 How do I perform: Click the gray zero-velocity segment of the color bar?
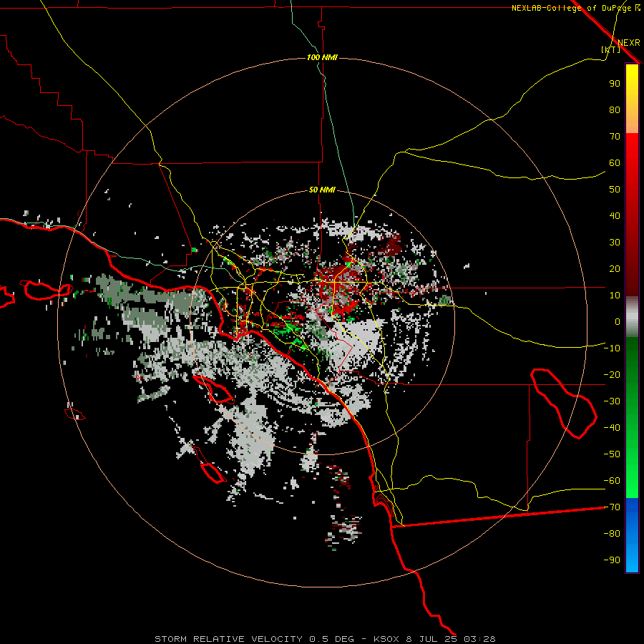click(632, 317)
